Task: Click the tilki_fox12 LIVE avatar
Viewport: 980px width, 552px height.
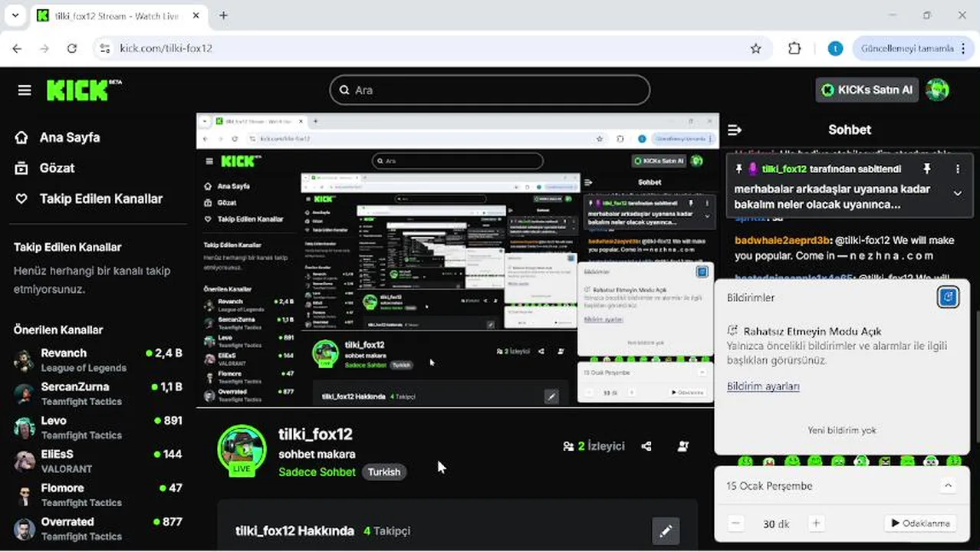Action: [x=242, y=451]
